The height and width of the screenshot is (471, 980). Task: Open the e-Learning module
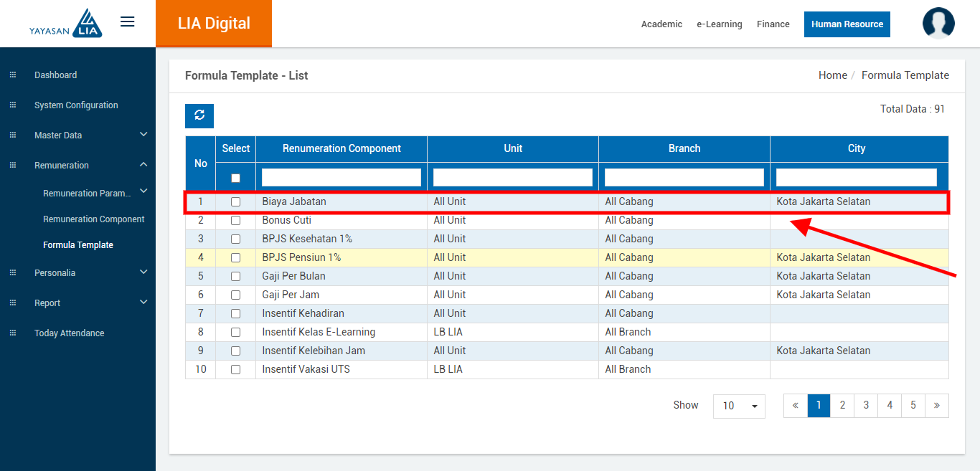point(719,24)
